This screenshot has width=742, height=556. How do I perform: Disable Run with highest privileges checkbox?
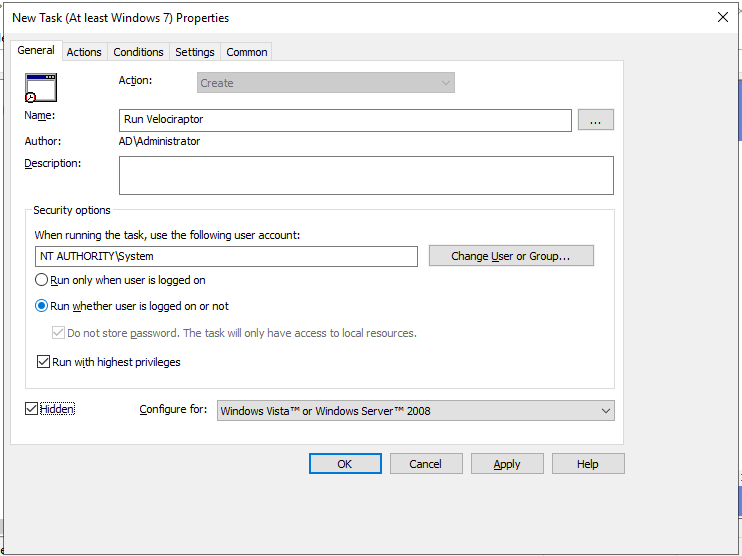[43, 362]
